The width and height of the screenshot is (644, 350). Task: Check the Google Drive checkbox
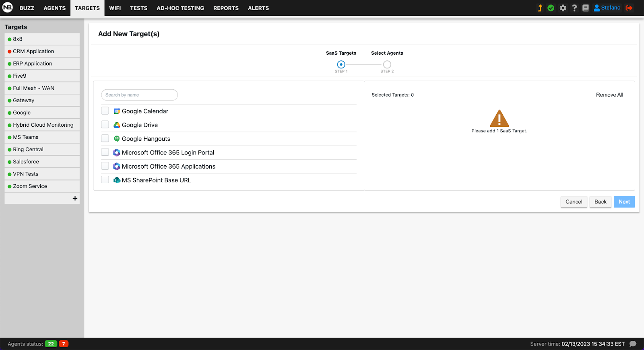pyautogui.click(x=105, y=124)
